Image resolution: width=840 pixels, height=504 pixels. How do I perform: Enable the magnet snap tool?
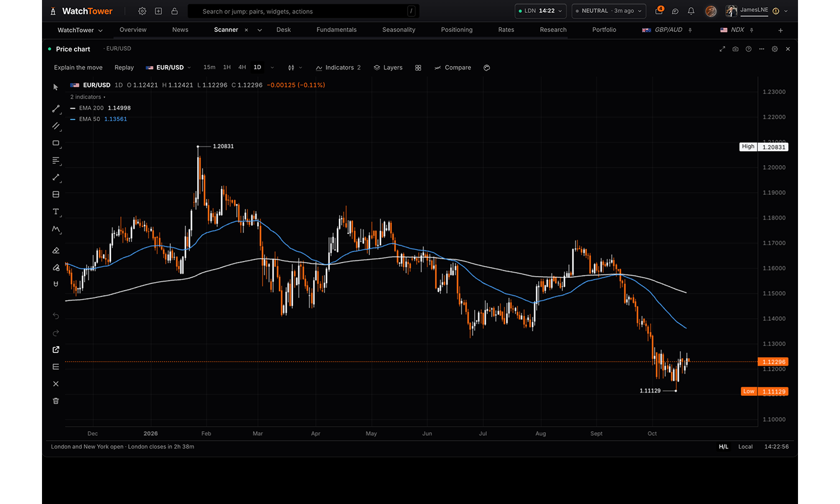coord(56,284)
